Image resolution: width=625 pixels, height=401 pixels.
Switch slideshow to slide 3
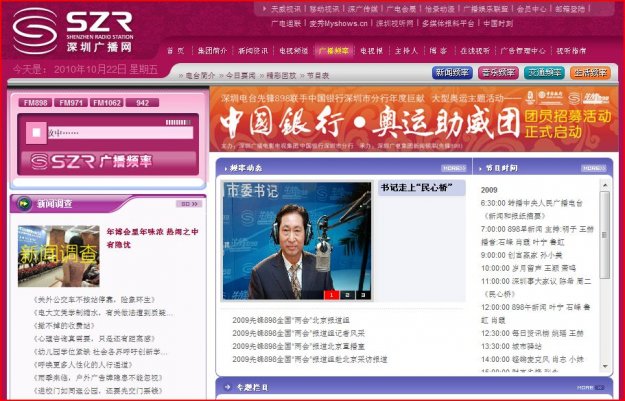click(x=363, y=295)
